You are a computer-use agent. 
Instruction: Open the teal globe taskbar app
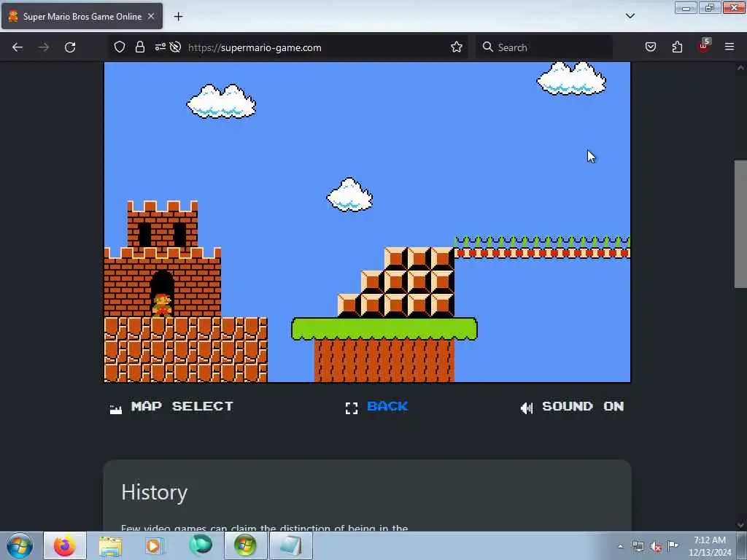coord(201,545)
